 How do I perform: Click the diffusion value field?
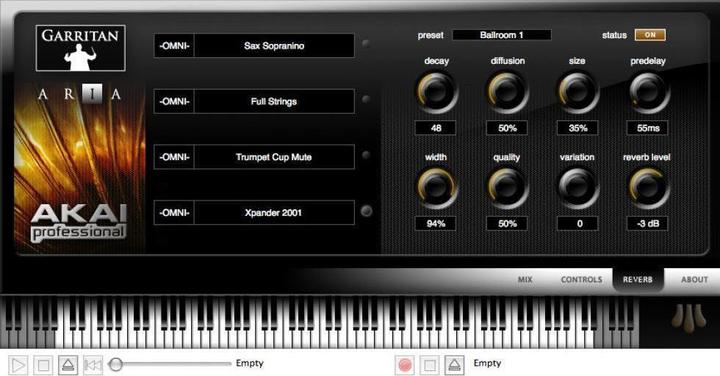pyautogui.click(x=507, y=128)
